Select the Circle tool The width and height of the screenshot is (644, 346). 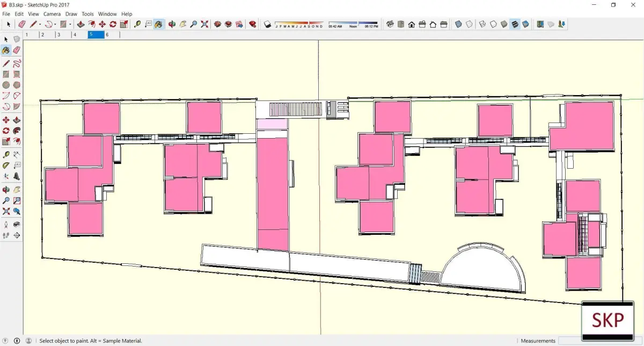click(6, 85)
